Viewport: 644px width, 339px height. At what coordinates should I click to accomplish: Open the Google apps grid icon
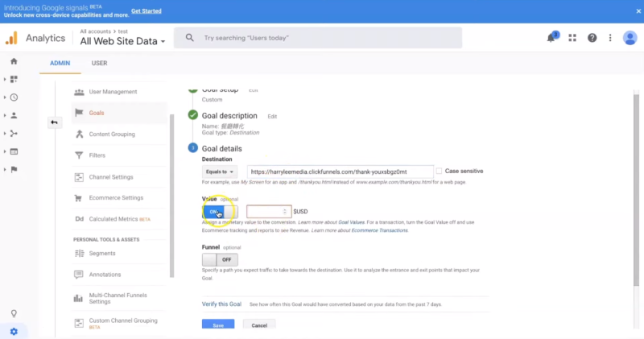(x=572, y=38)
